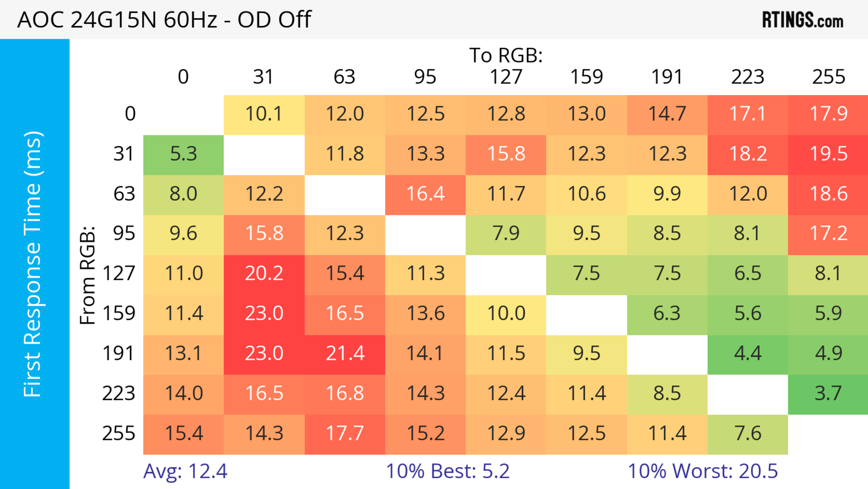This screenshot has width=868, height=489.
Task: Select the 19.5 cell in column 255
Action: [x=828, y=155]
